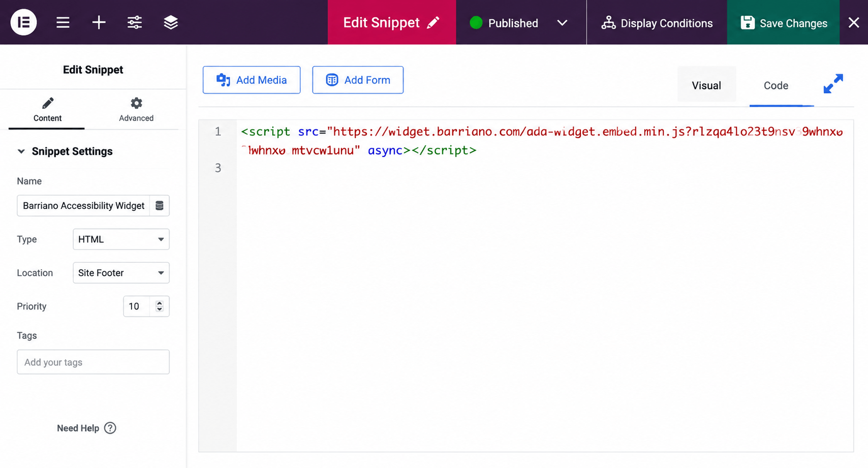
Task: Click the Need Help link
Action: [78, 428]
